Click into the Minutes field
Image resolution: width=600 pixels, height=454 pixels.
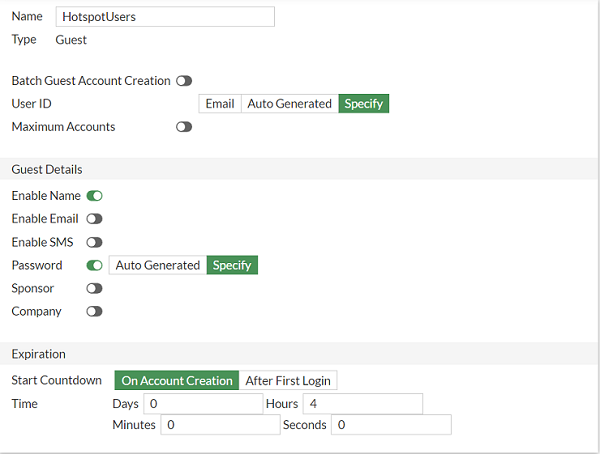coord(219,425)
